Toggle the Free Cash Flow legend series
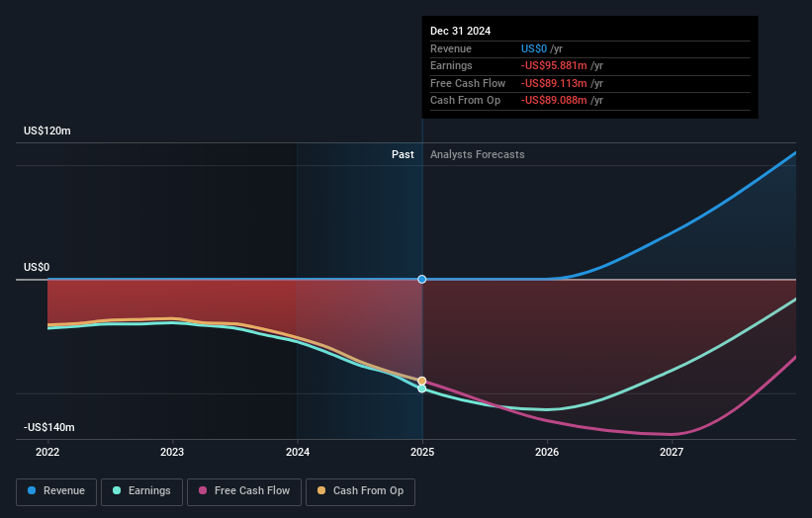 pos(244,491)
